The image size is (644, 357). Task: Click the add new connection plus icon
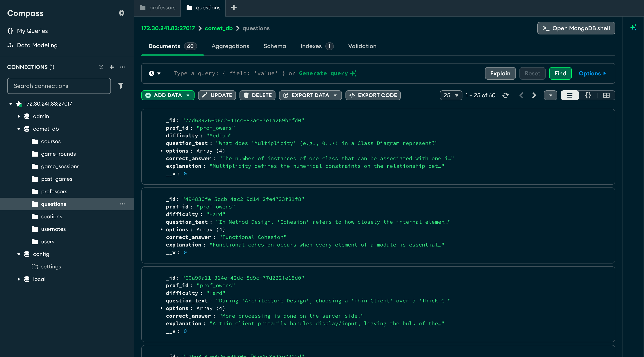(112, 67)
